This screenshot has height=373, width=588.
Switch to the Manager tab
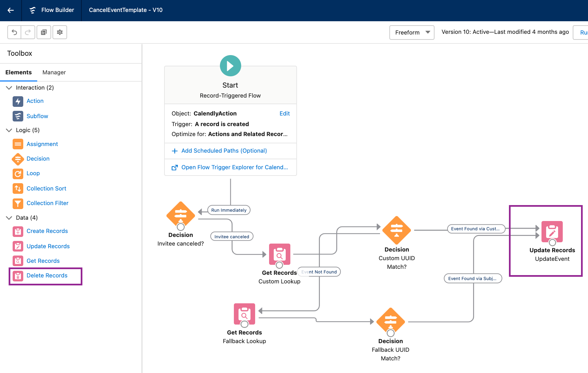54,72
